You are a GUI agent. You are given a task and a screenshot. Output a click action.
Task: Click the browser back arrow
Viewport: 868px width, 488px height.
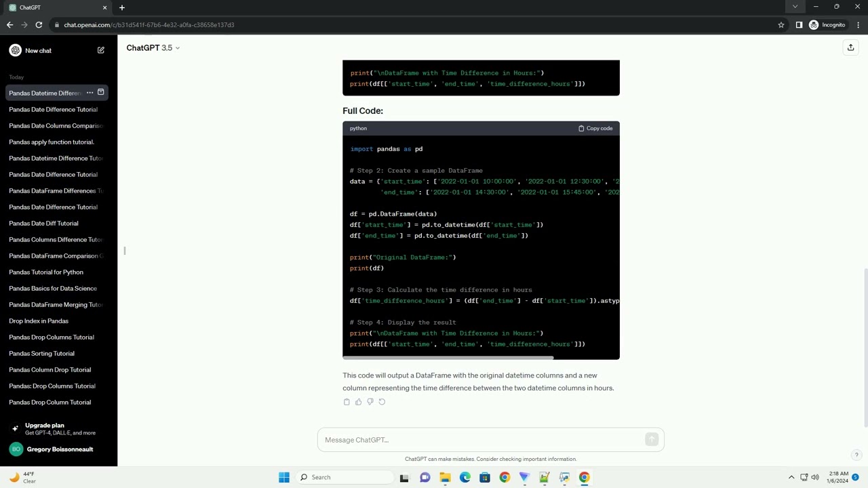point(9,25)
